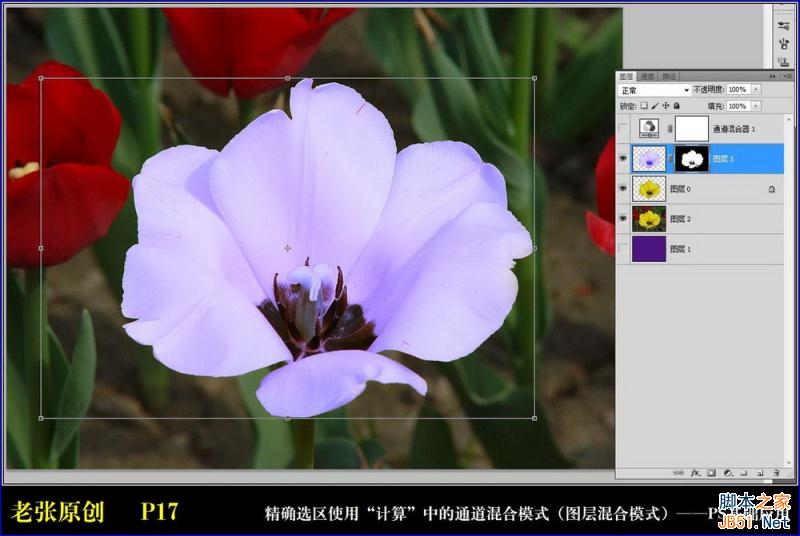The image size is (800, 536).
Task: Click the top-right transform handle
Action: pyautogui.click(x=534, y=79)
